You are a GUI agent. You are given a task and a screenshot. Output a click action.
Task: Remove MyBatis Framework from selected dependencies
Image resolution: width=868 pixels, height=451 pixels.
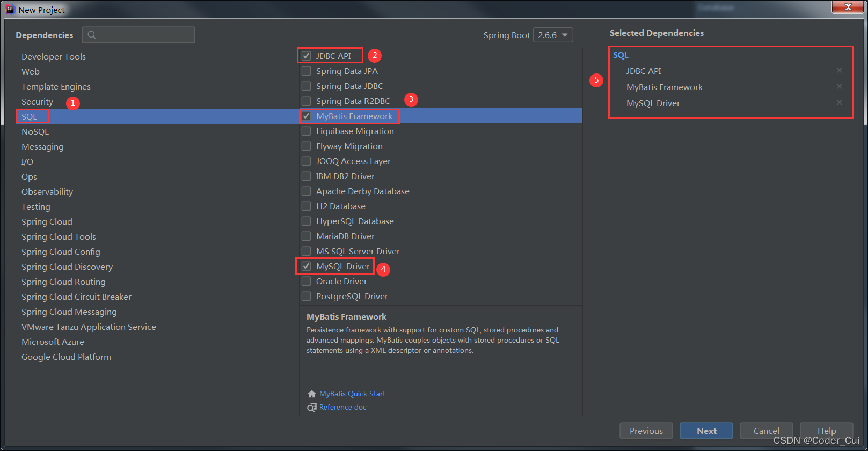(840, 86)
